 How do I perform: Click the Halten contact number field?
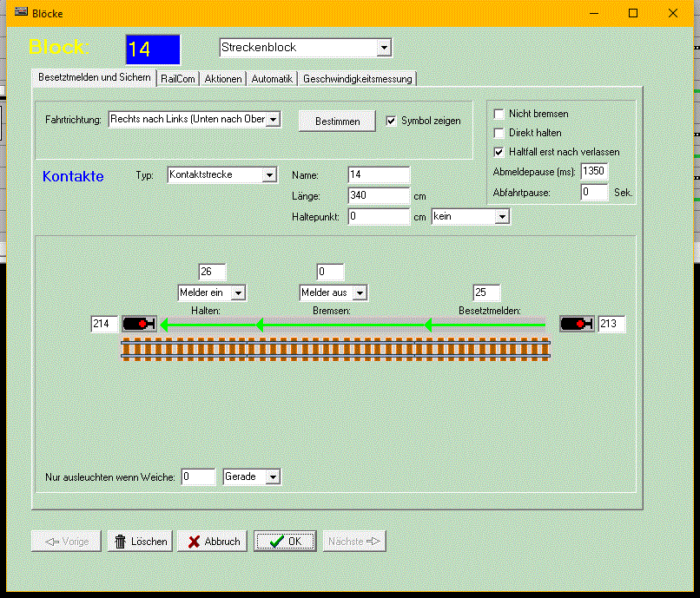(x=212, y=272)
